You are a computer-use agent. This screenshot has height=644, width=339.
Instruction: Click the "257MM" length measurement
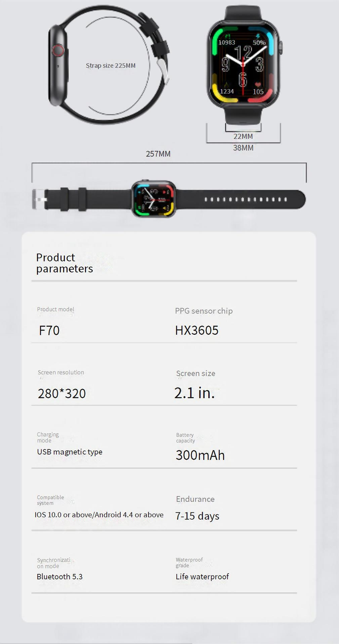point(158,154)
